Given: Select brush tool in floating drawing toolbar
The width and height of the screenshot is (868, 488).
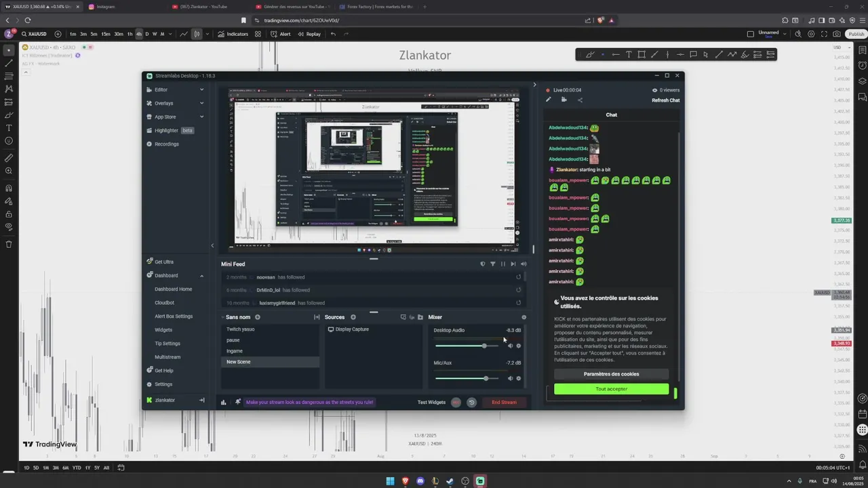Looking at the screenshot, I should pos(590,55).
